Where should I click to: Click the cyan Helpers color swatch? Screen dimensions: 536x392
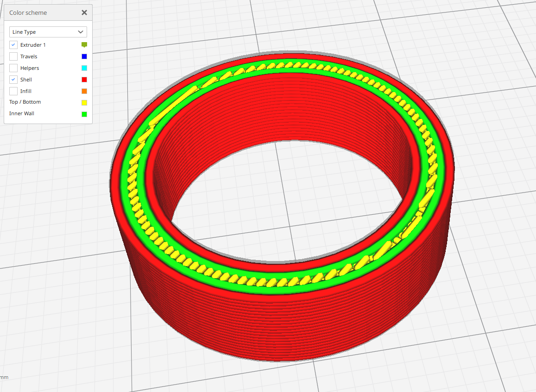coord(84,68)
